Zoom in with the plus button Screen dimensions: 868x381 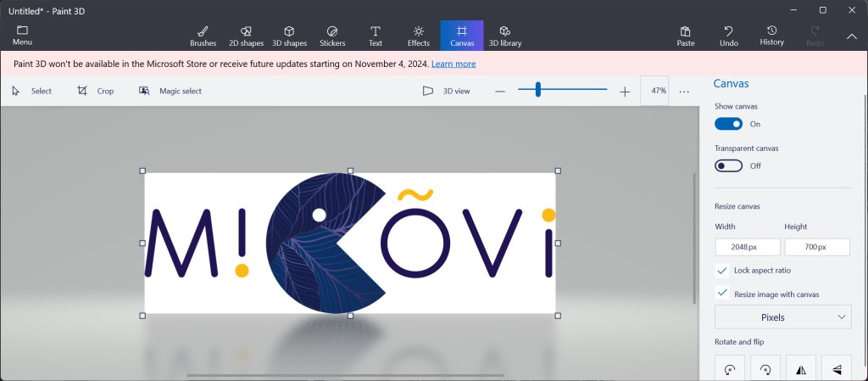pos(625,92)
